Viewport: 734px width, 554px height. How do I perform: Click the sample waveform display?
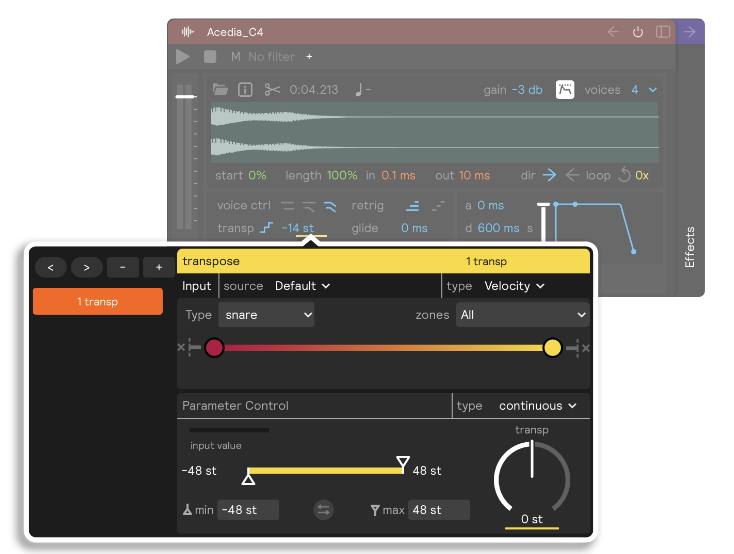tap(434, 133)
